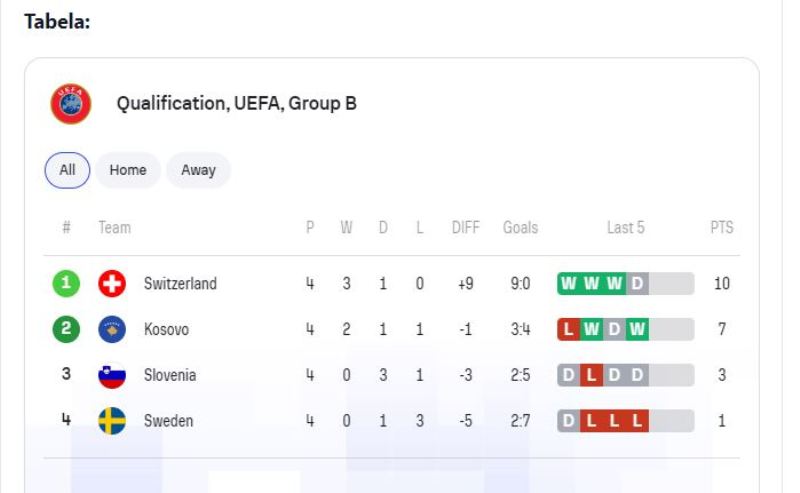Viewport: 800px width, 493px height.
Task: Click the UEFA logo icon
Action: click(71, 103)
